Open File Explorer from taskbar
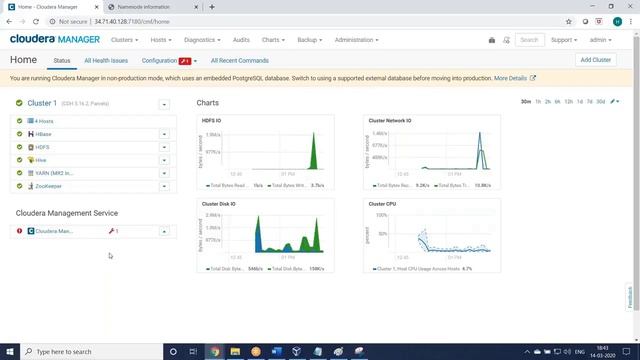 coord(235,351)
